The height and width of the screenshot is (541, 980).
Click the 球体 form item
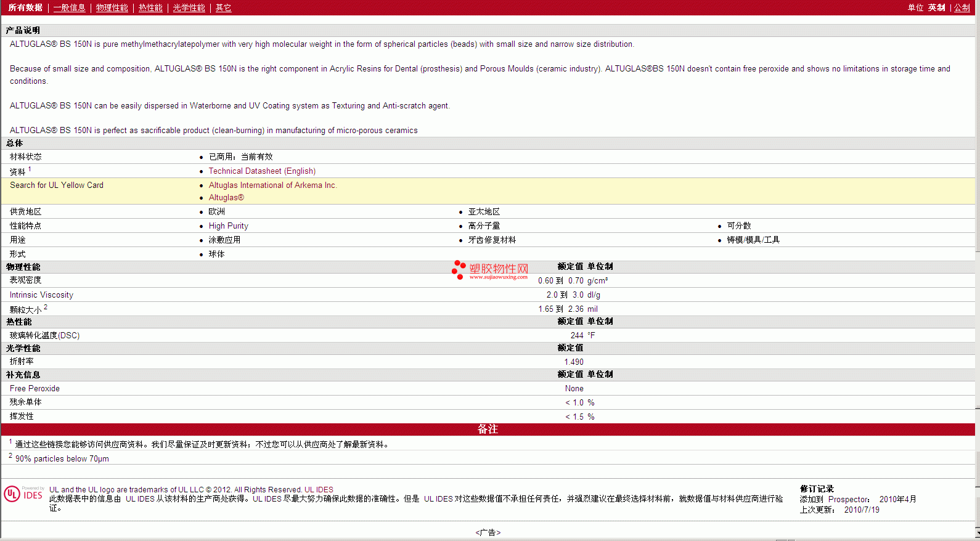coord(216,254)
